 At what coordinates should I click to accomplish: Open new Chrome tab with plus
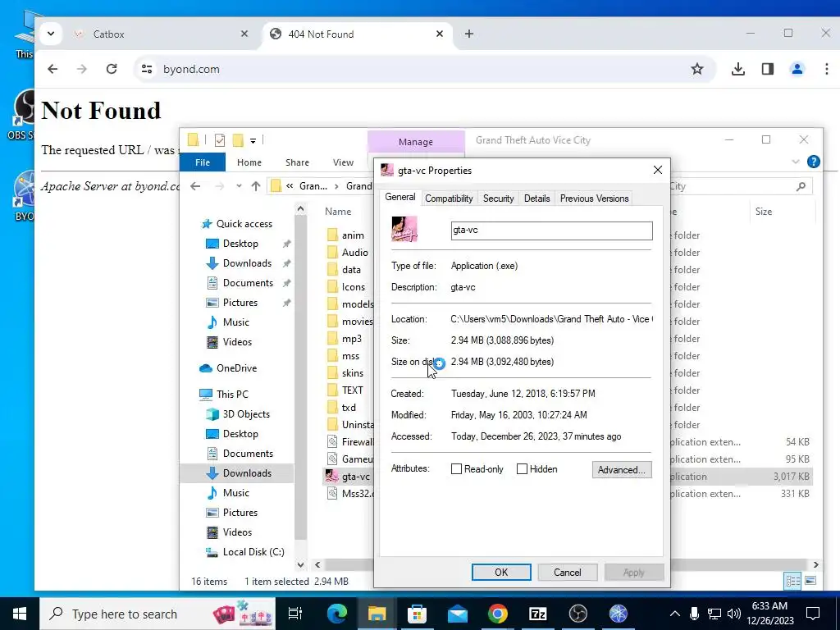coord(469,34)
